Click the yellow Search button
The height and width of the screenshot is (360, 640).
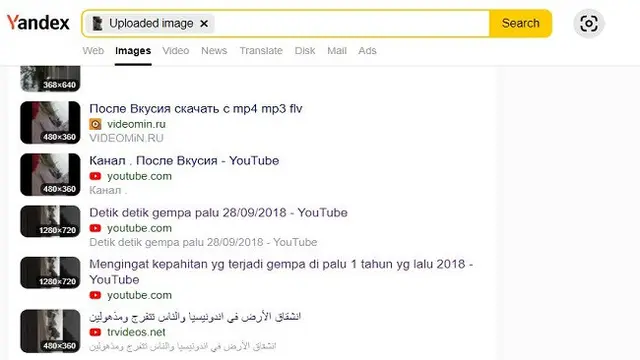520,23
